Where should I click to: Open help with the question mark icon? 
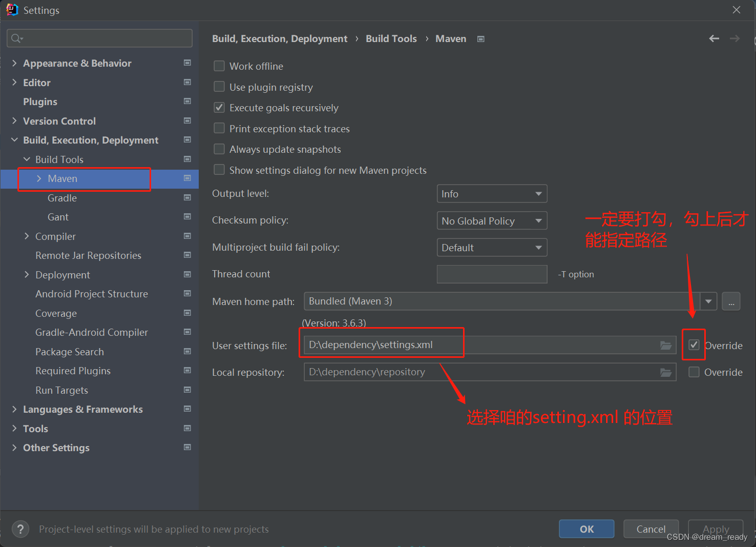click(x=20, y=529)
